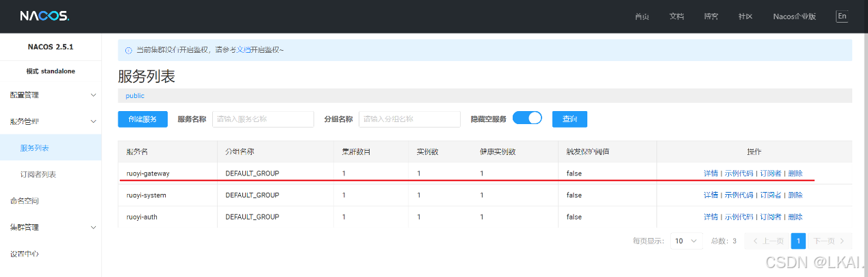
Task: Click the 创建服务 button
Action: pyautogui.click(x=142, y=119)
